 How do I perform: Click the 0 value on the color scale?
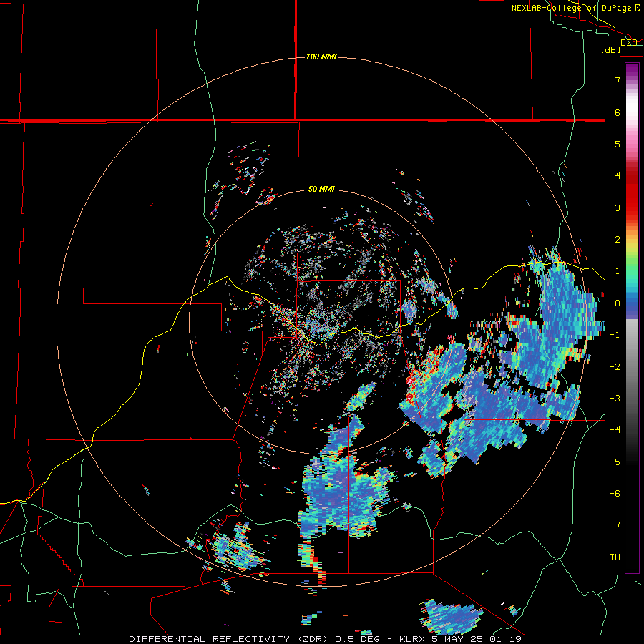(618, 303)
